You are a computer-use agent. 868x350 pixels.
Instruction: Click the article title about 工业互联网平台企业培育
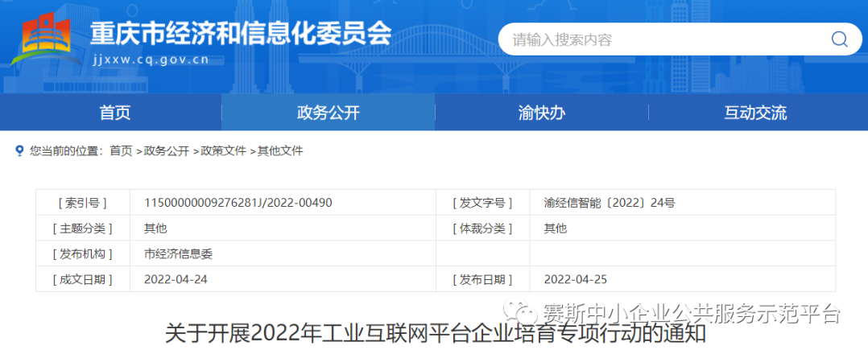pos(435,333)
